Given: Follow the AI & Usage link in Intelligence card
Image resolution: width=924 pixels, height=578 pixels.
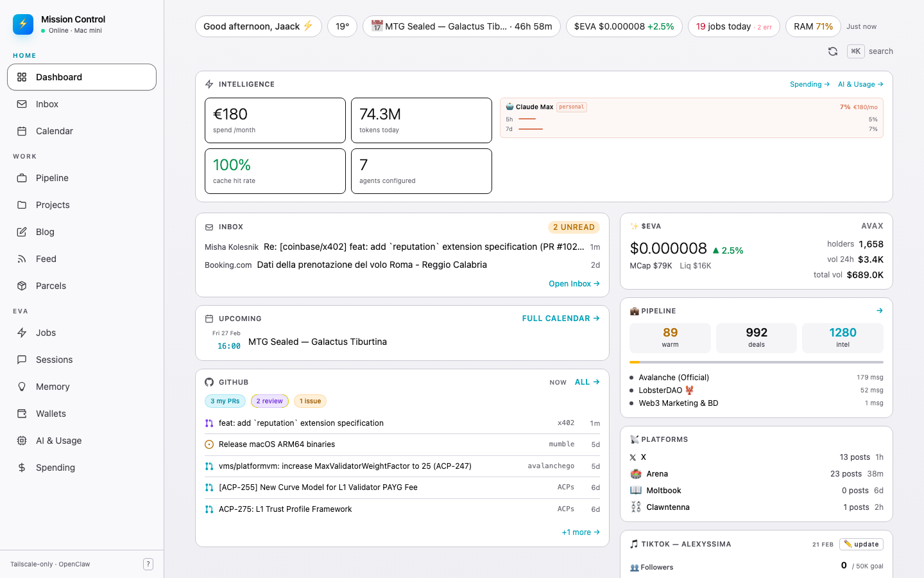Looking at the screenshot, I should 860,84.
